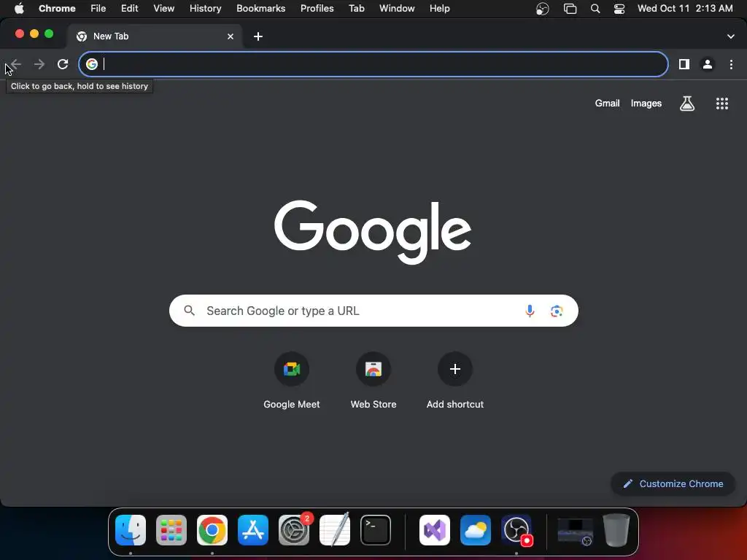Open the profile avatar button
Screen dimensions: 747x560
(708, 64)
